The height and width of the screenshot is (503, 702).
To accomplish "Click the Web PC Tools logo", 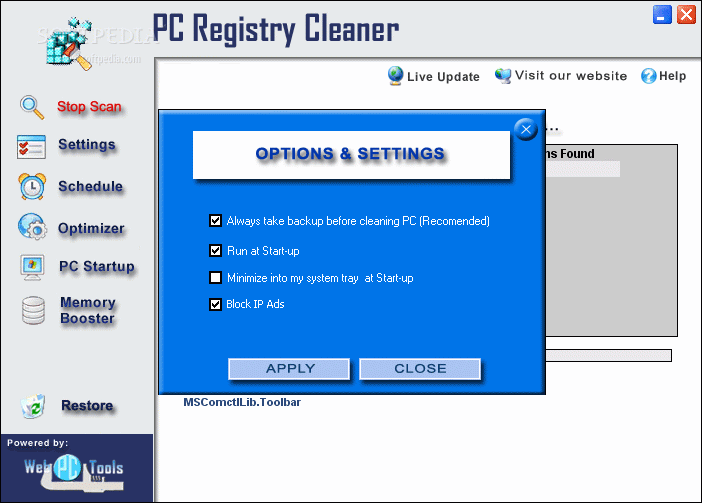I will [x=74, y=474].
